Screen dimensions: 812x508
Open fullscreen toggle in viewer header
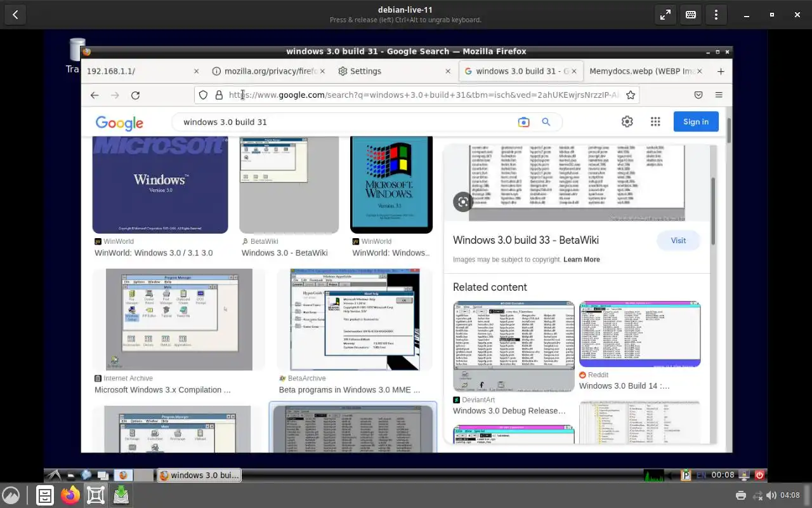[x=665, y=15]
